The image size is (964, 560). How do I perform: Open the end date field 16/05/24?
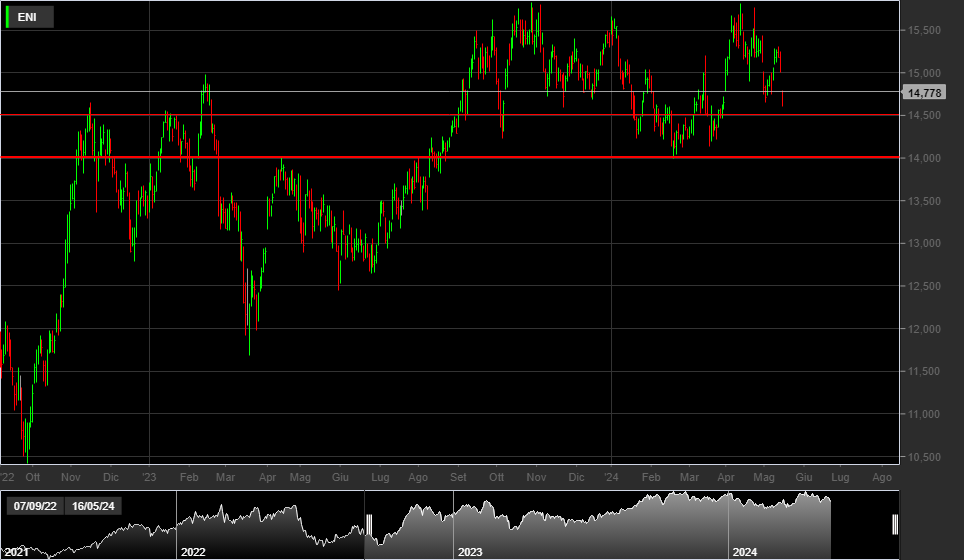(x=93, y=506)
